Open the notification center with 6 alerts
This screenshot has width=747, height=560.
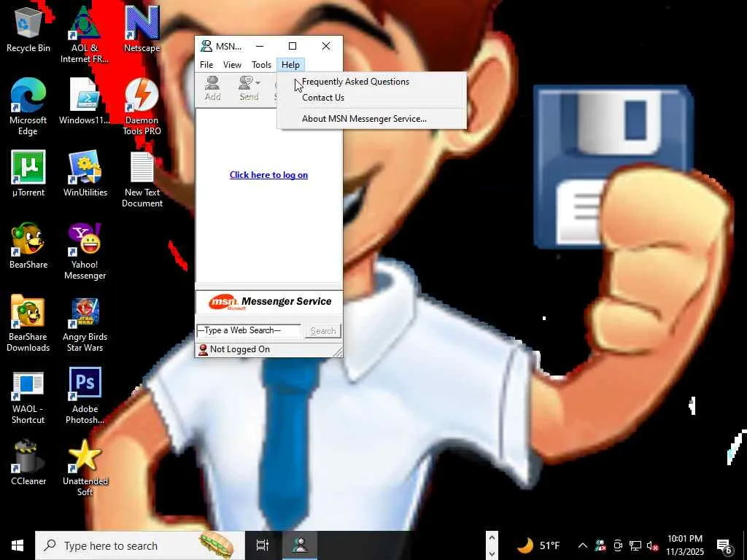click(x=724, y=545)
